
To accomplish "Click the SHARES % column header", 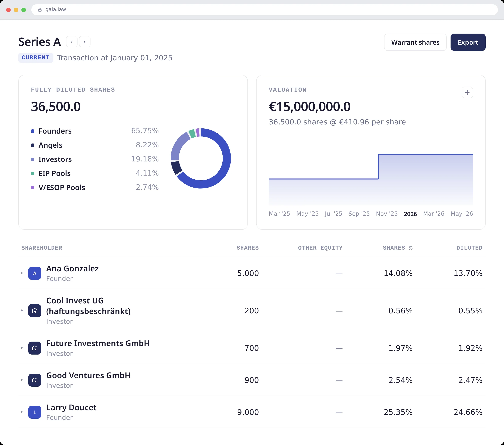I will tap(397, 248).
